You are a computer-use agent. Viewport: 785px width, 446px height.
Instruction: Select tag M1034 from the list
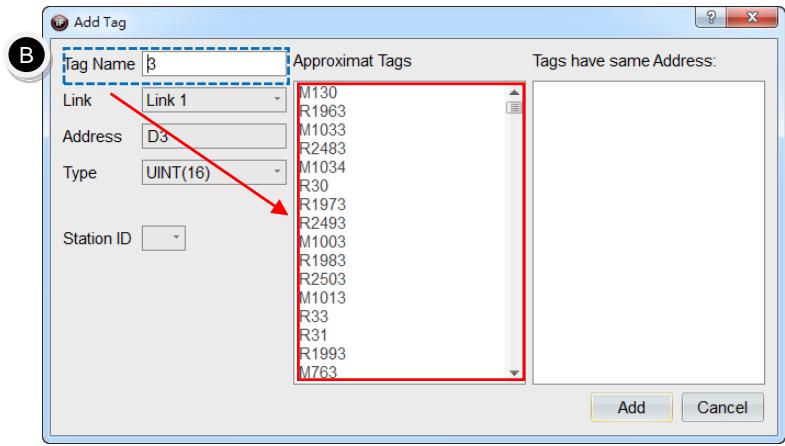tap(322, 167)
